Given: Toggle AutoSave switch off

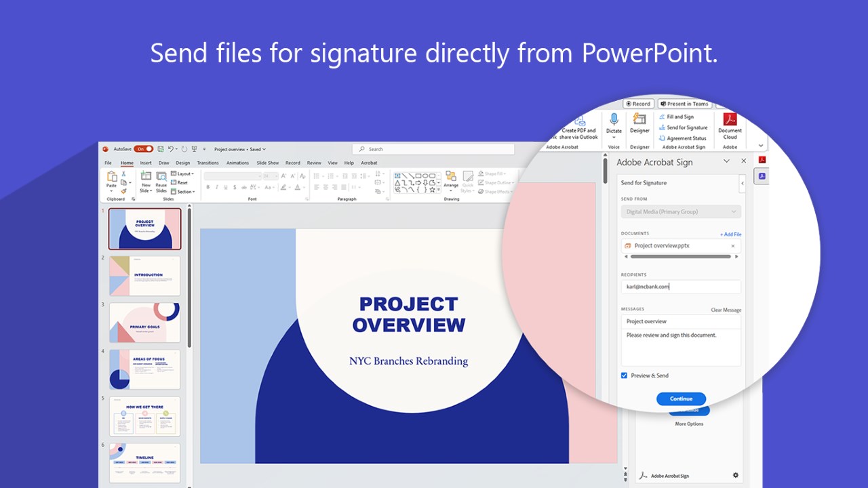Looking at the screenshot, I should (144, 149).
